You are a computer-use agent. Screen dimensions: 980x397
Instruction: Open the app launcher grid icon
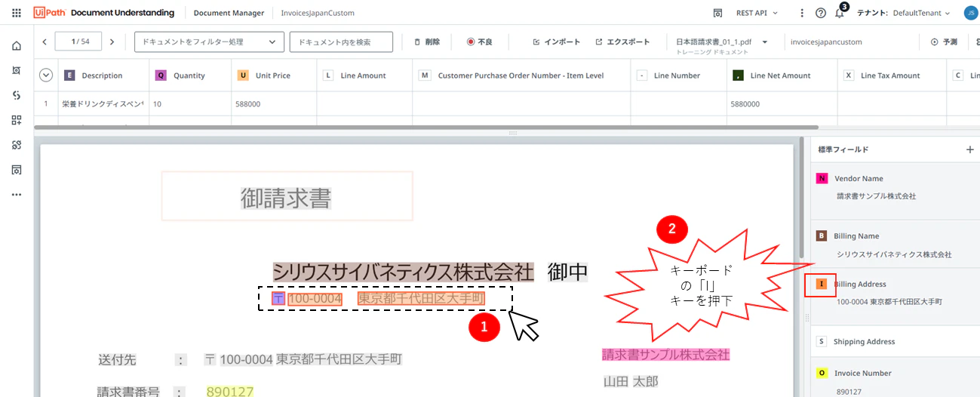point(17,13)
